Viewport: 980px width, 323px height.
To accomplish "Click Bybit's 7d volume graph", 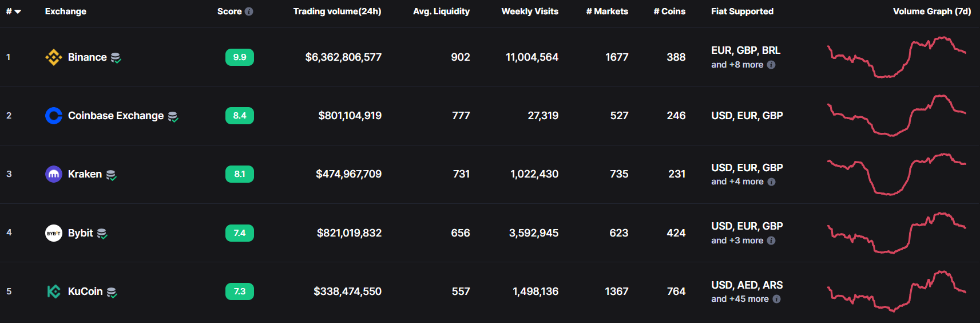I will (897, 233).
